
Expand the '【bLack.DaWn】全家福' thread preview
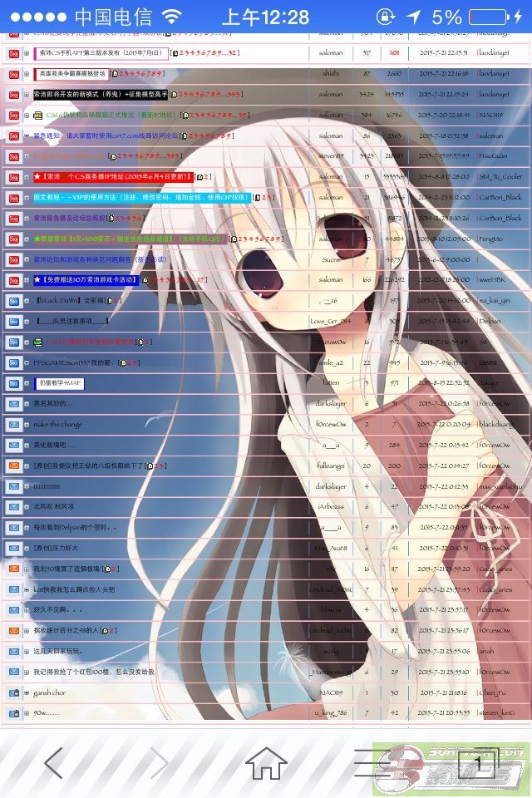pyautogui.click(x=27, y=300)
